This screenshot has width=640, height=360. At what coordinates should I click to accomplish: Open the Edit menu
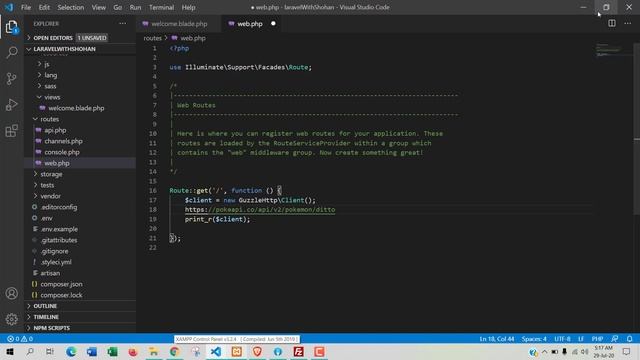click(44, 7)
